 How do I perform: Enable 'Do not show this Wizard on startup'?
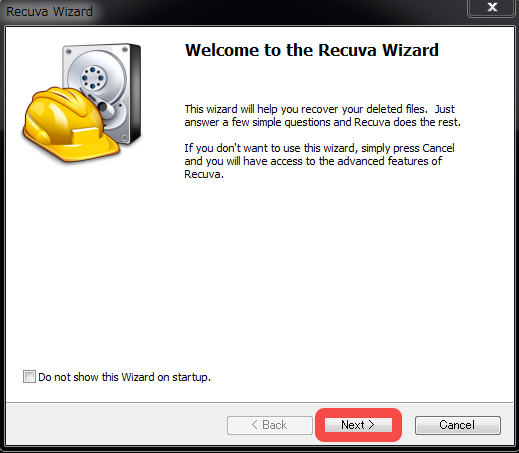point(29,377)
